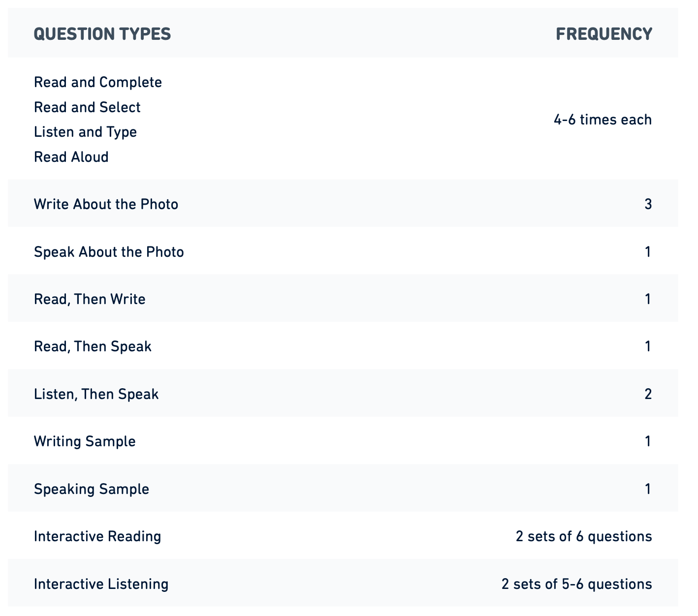This screenshot has height=616, width=698.
Task: Click the Listen and Type text
Action: 86,132
